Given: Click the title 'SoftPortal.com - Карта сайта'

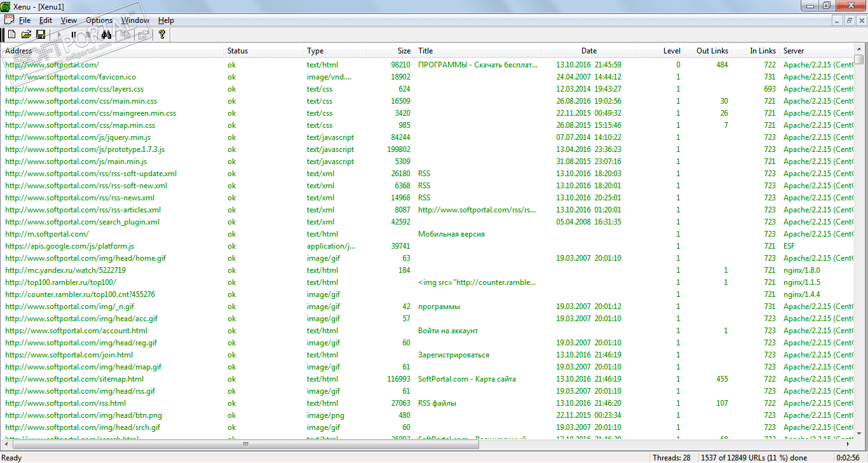Looking at the screenshot, I should (467, 379).
